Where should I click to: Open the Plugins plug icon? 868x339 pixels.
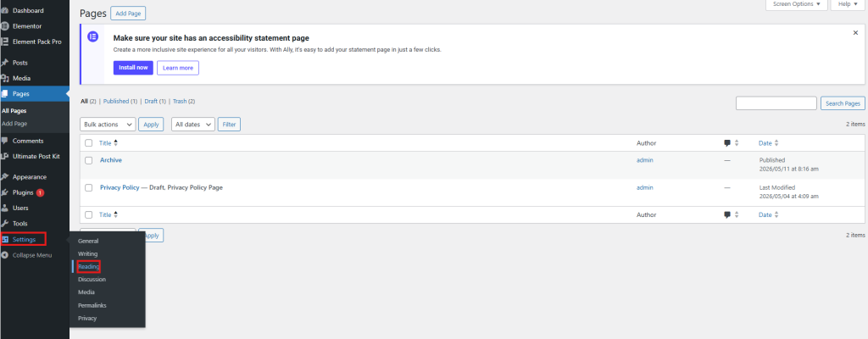[5, 192]
